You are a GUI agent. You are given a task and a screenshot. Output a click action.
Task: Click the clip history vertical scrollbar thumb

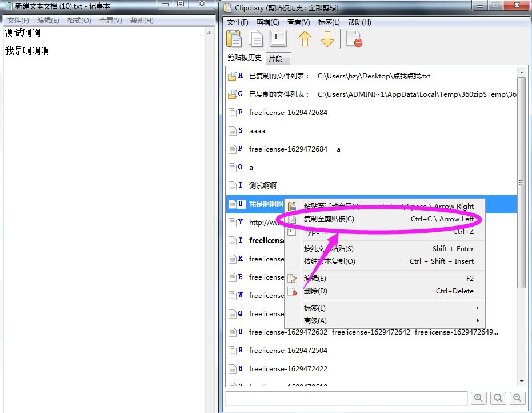[521, 183]
